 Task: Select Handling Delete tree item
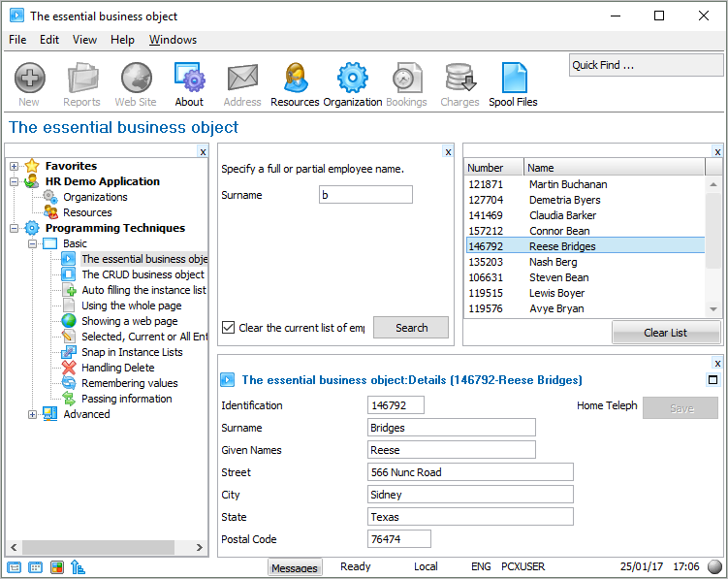(x=117, y=368)
